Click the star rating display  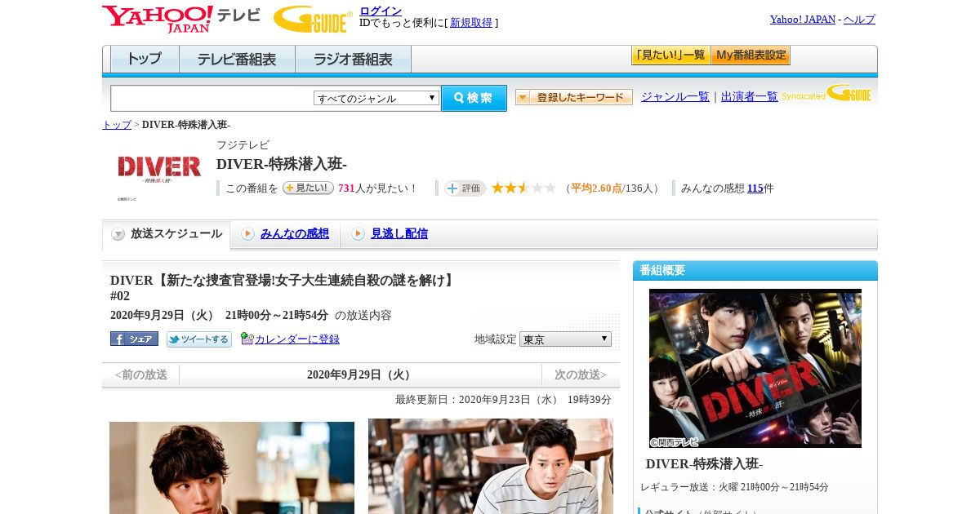pos(523,188)
